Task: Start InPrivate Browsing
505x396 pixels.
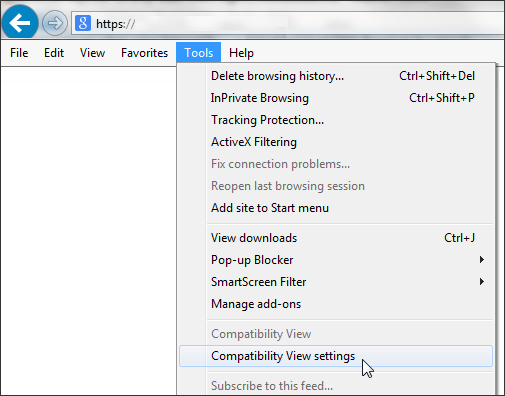Action: point(336,98)
